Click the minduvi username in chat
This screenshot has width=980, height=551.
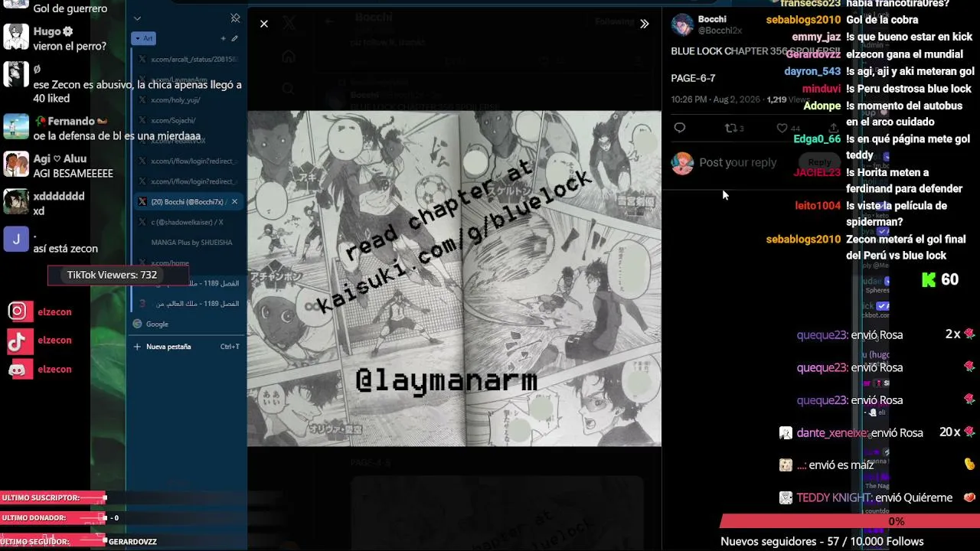point(822,89)
